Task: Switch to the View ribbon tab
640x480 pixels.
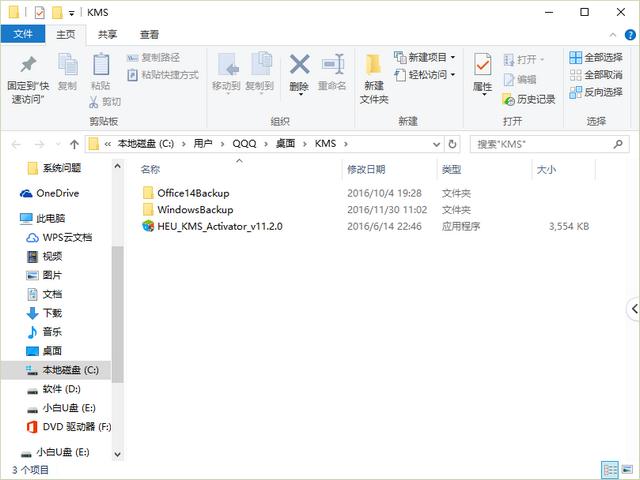Action: tap(149, 34)
